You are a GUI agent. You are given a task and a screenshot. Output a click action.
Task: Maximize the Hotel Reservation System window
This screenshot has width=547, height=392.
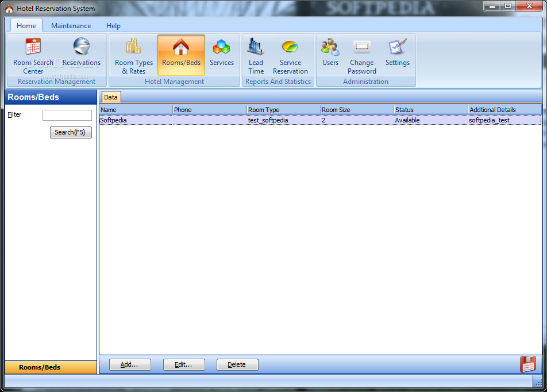(508, 6)
